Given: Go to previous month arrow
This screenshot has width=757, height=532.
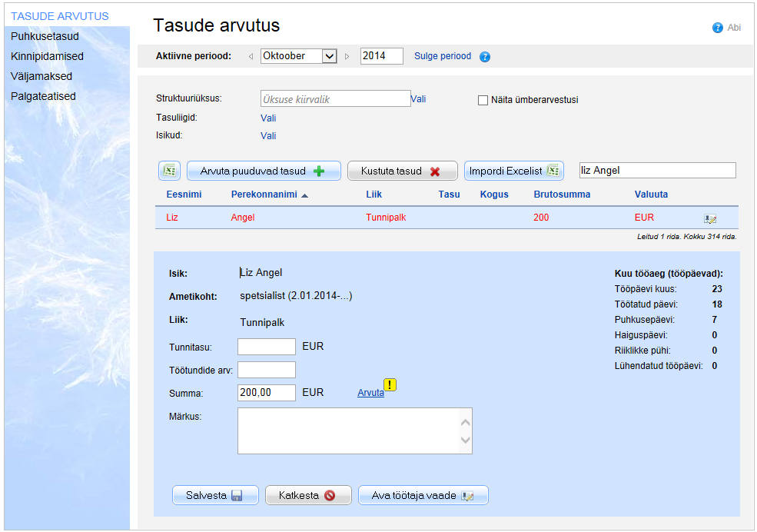Looking at the screenshot, I should click(x=251, y=56).
